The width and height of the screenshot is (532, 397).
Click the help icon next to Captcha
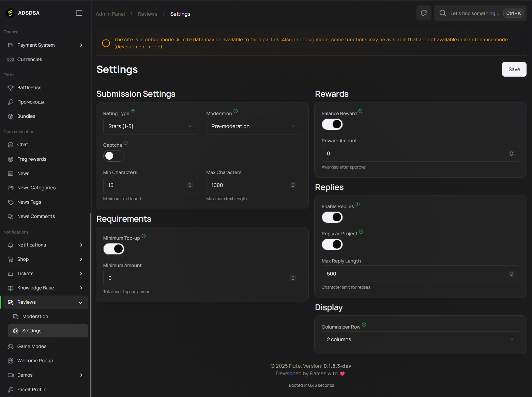(125, 143)
